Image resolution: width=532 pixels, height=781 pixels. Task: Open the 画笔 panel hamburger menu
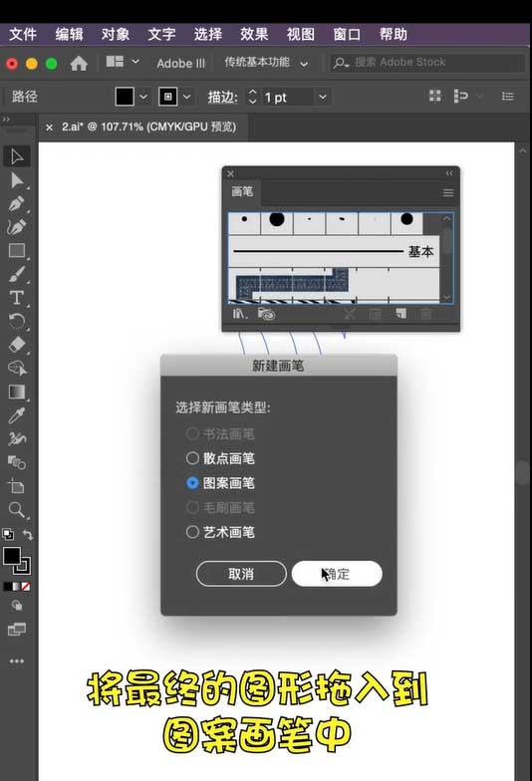click(448, 192)
